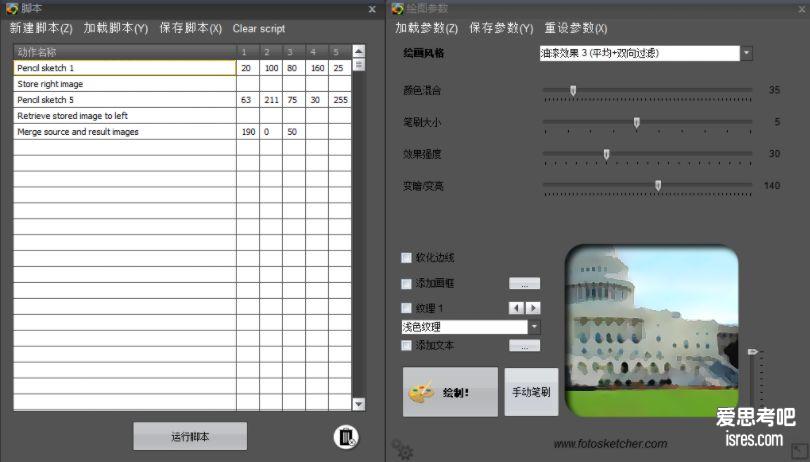Screen dimensions: 810x462
Task: Select the Pencil sketch 1 row
Action: click(182, 68)
